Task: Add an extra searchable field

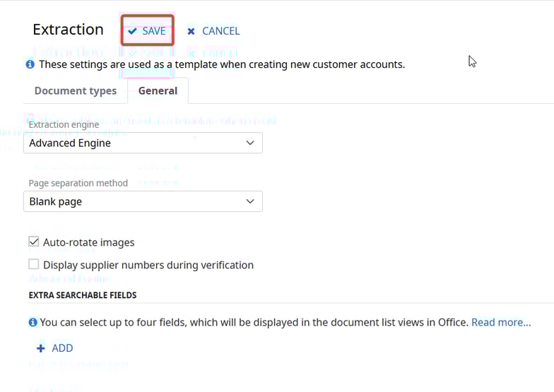Action: click(55, 348)
